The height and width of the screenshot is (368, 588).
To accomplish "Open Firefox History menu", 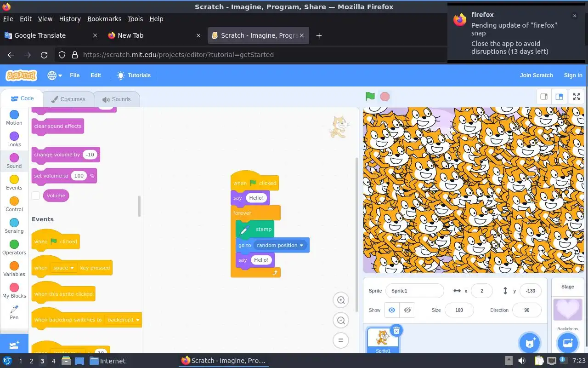I will [x=70, y=19].
